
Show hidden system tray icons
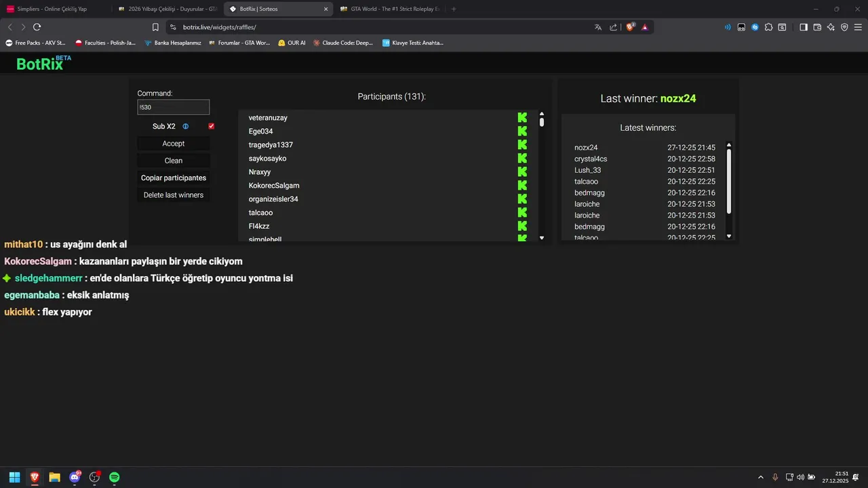[760, 477]
